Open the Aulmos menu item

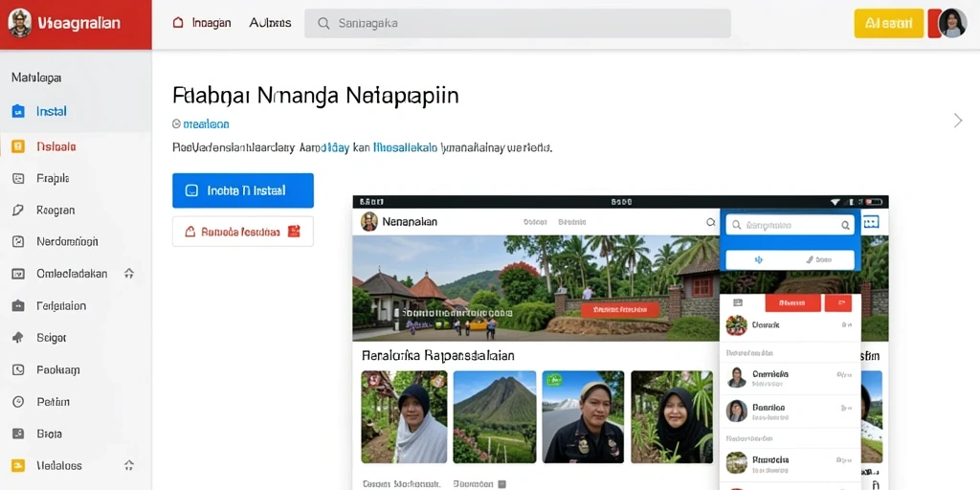[x=270, y=23]
